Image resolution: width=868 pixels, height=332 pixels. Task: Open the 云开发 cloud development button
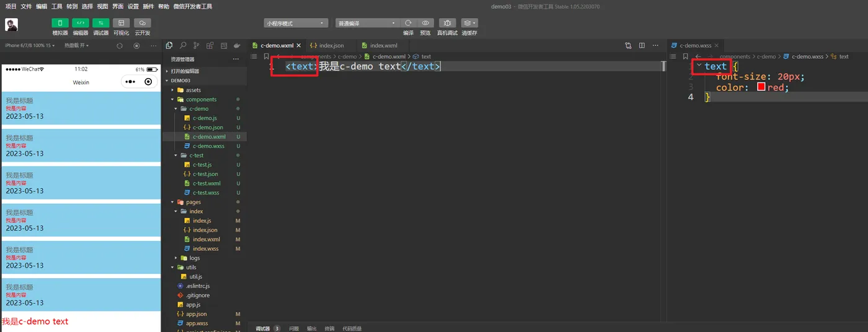143,23
